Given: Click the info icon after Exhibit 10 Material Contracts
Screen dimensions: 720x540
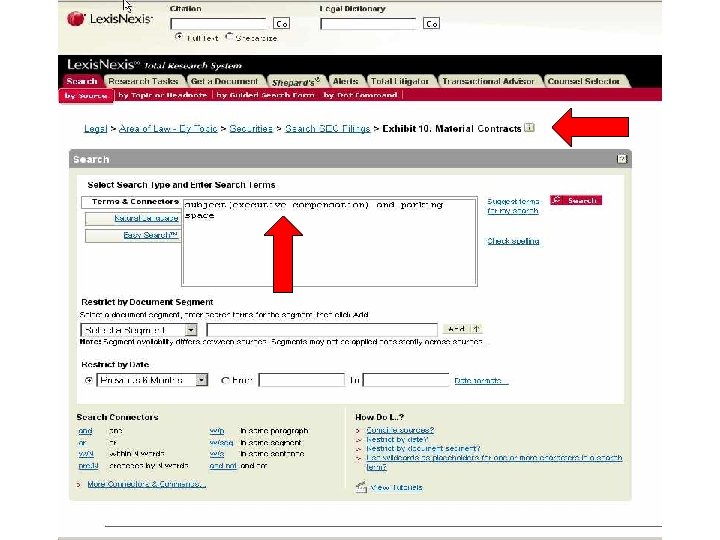Looking at the screenshot, I should (529, 128).
